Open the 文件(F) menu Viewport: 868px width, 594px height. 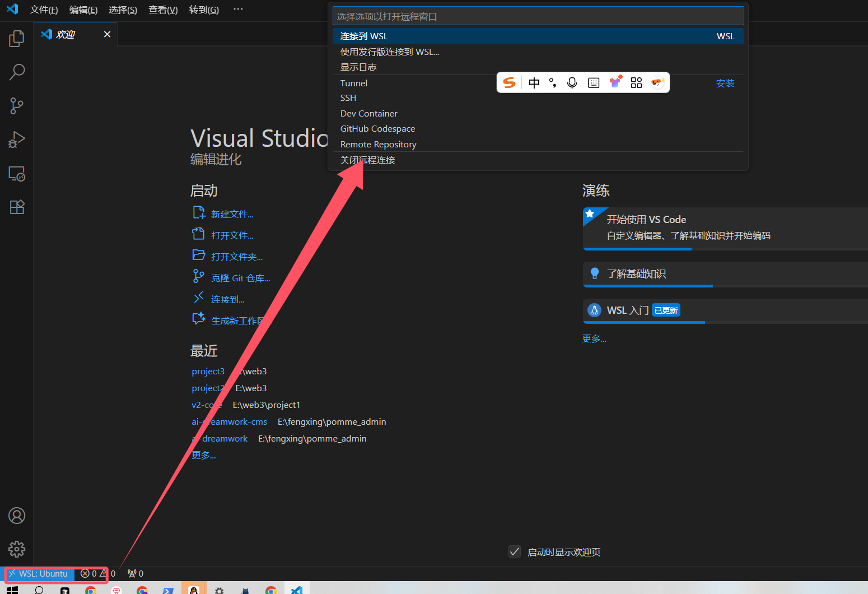pos(44,10)
